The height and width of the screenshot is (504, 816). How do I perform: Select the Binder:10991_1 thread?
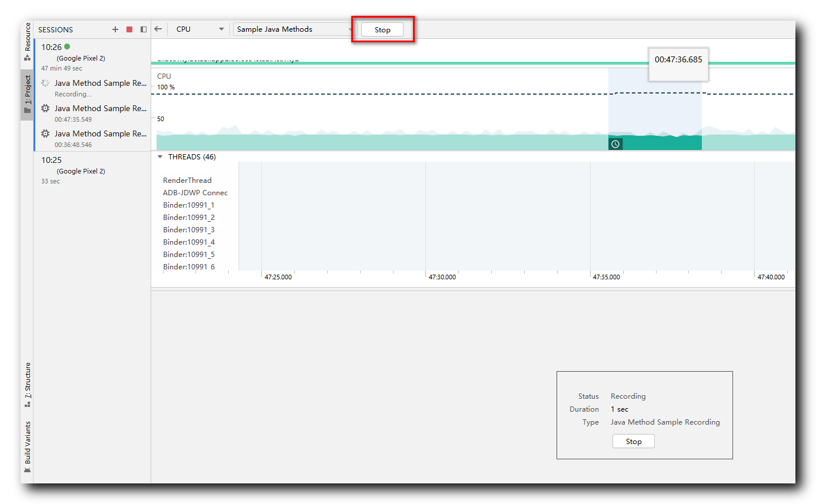[189, 205]
